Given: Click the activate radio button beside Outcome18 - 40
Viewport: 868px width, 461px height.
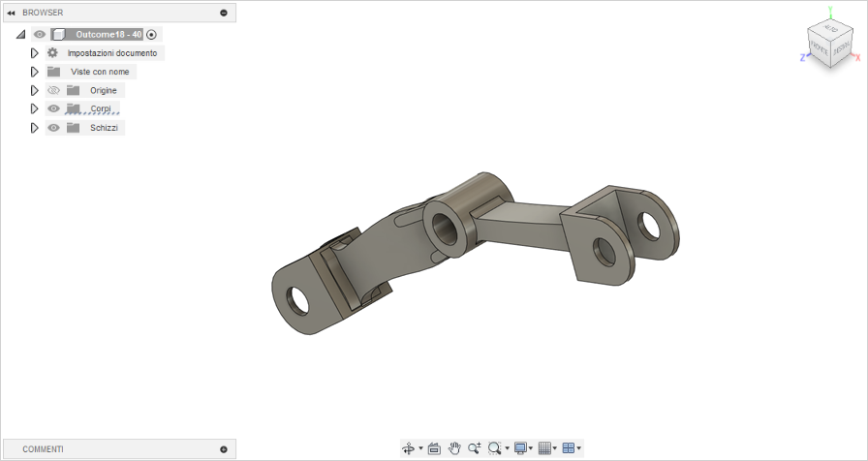Looking at the screenshot, I should pyautogui.click(x=152, y=34).
